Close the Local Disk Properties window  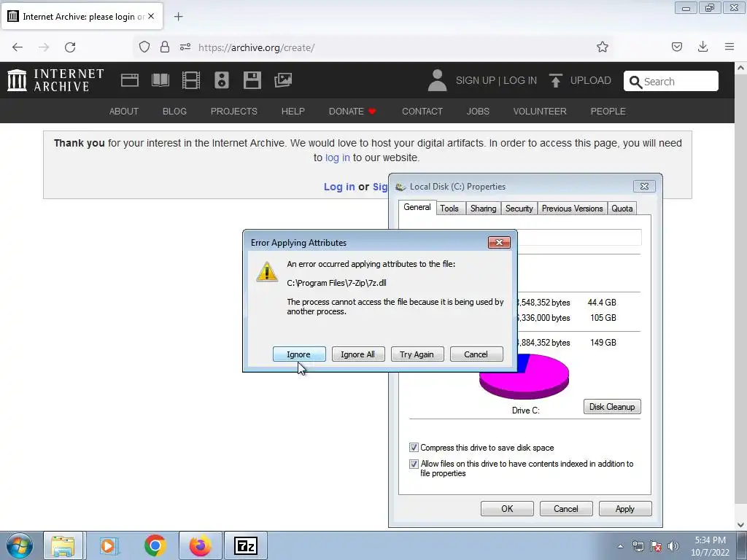(x=644, y=186)
